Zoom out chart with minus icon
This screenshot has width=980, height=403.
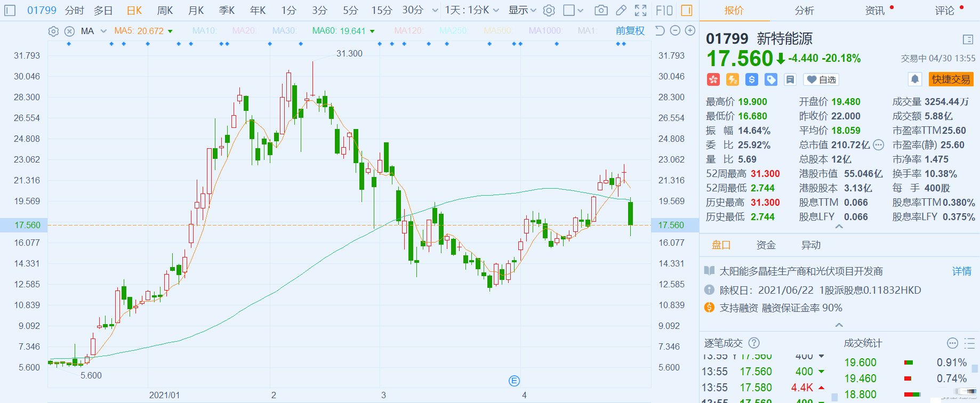tap(675, 31)
